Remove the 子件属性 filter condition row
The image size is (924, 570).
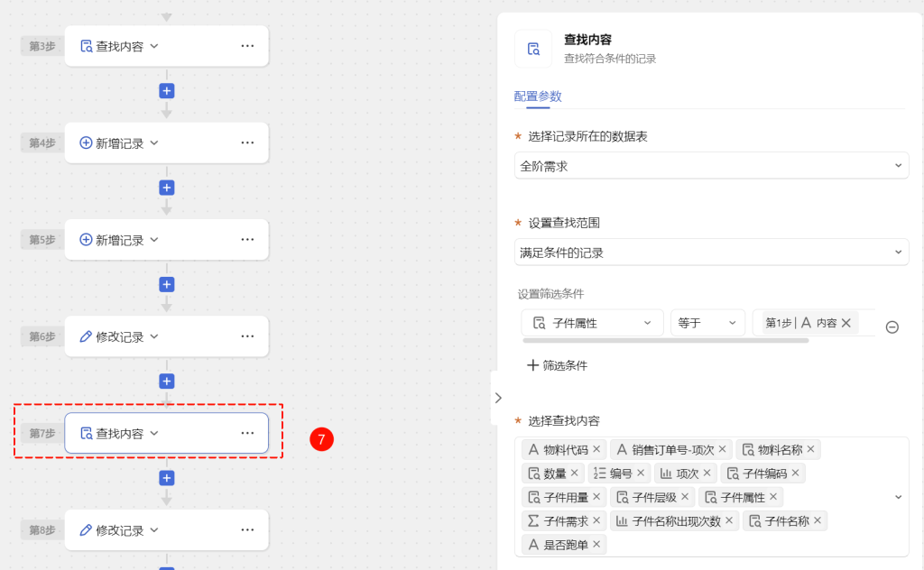[892, 326]
